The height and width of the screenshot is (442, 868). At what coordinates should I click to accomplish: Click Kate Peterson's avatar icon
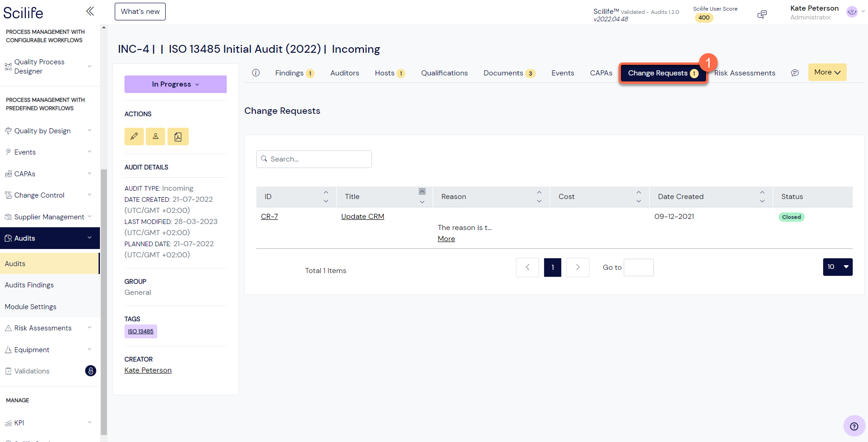pyautogui.click(x=852, y=12)
